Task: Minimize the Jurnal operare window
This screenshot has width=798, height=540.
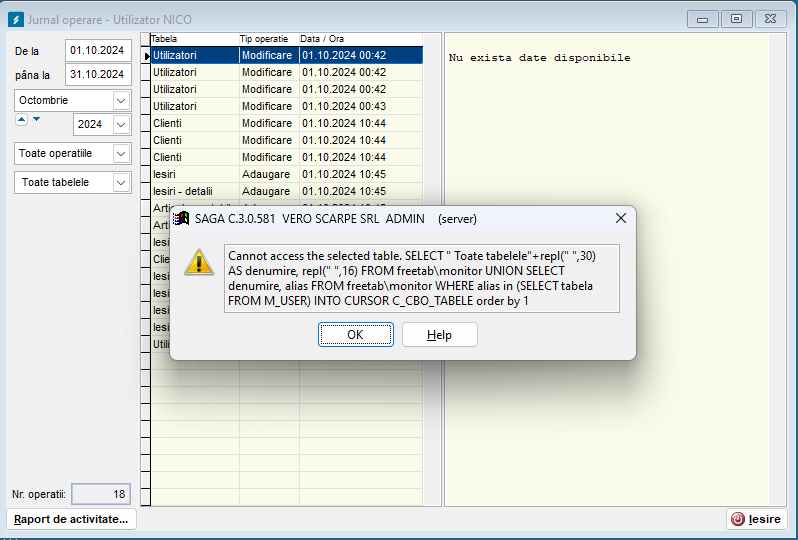Action: tap(703, 19)
